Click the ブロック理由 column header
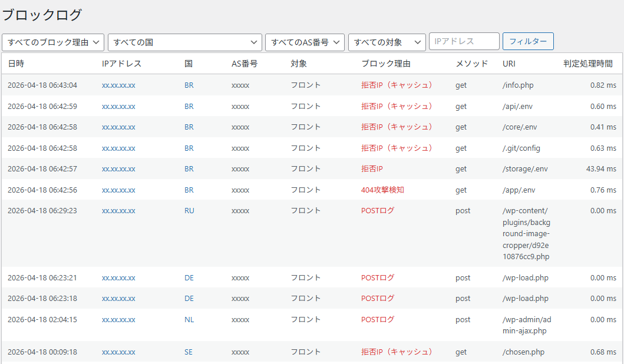This screenshot has width=624, height=364. pos(385,64)
